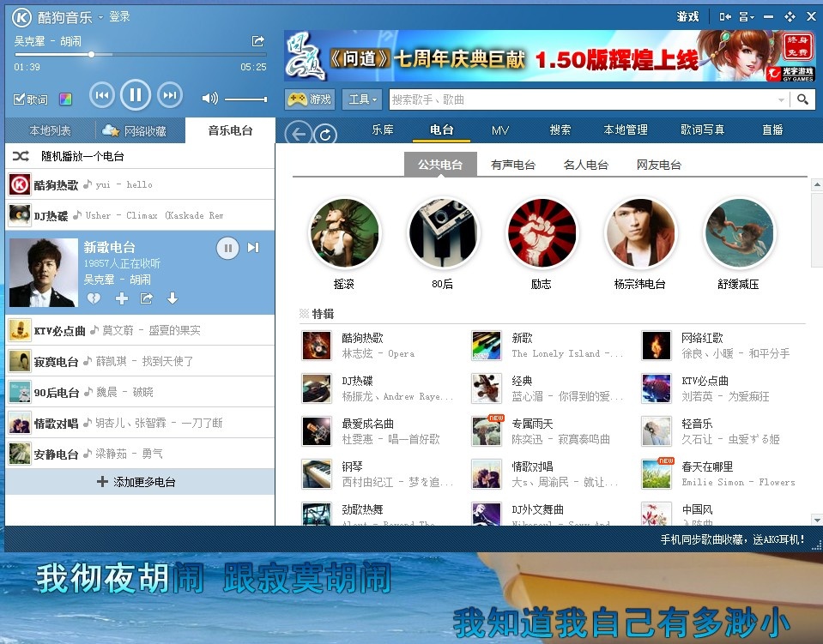Open the 工具 tools dropdown
This screenshot has height=644, width=823.
(x=361, y=99)
